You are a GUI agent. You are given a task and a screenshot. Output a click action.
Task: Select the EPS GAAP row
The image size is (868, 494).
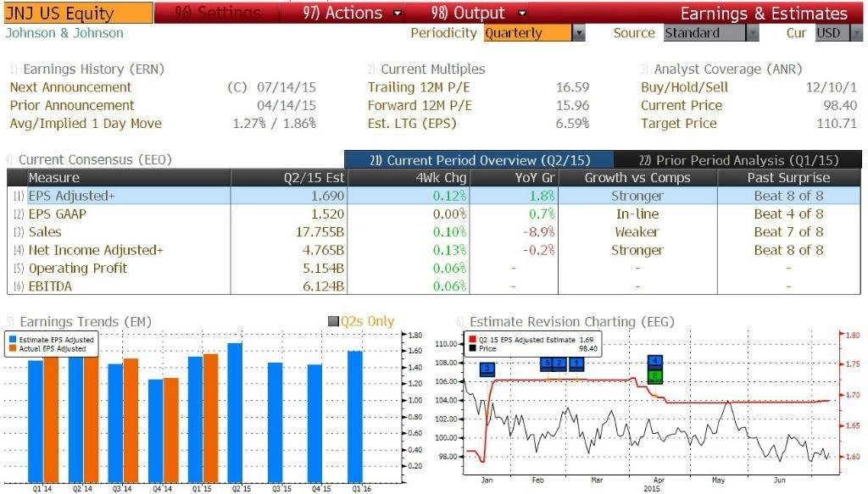tap(434, 214)
